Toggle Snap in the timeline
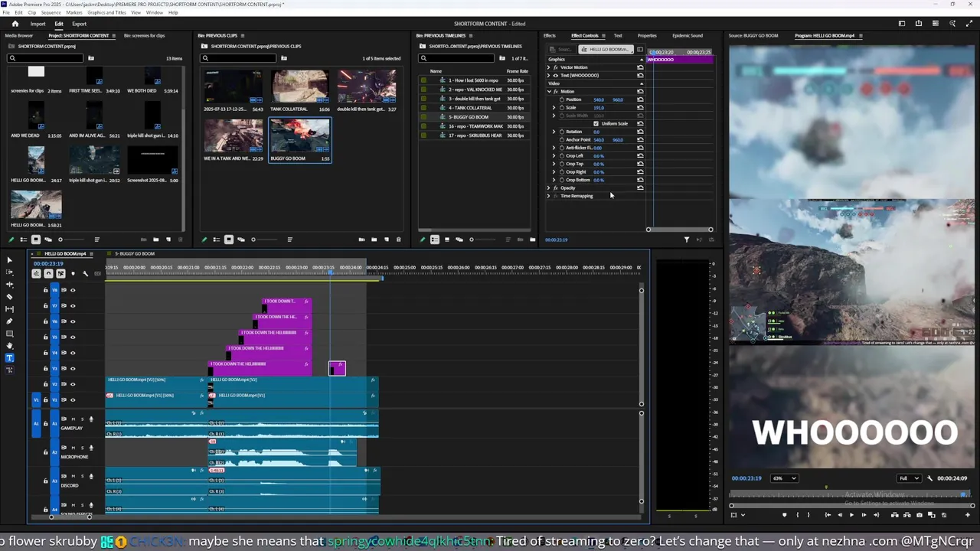This screenshot has width=980, height=551. coord(48,273)
